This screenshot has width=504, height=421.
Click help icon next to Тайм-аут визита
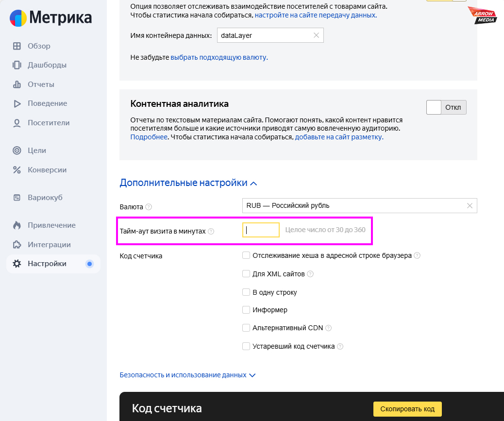pyautogui.click(x=211, y=232)
